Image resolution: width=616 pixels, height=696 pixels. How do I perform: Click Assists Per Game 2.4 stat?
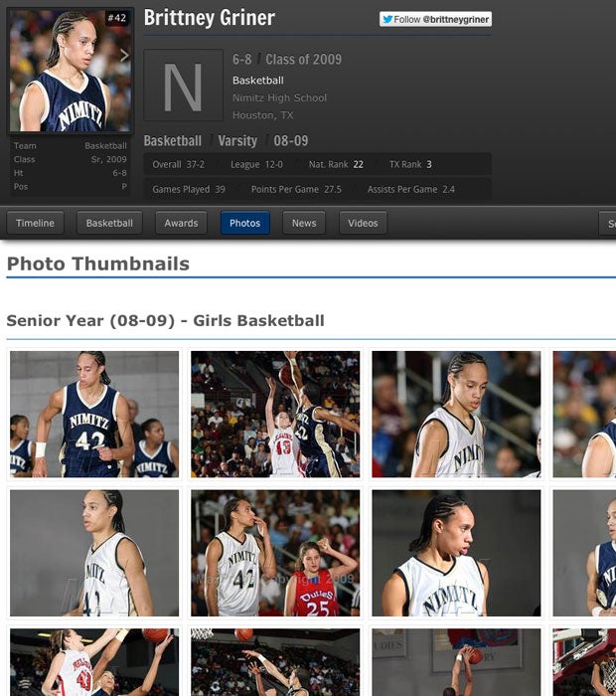pos(411,189)
